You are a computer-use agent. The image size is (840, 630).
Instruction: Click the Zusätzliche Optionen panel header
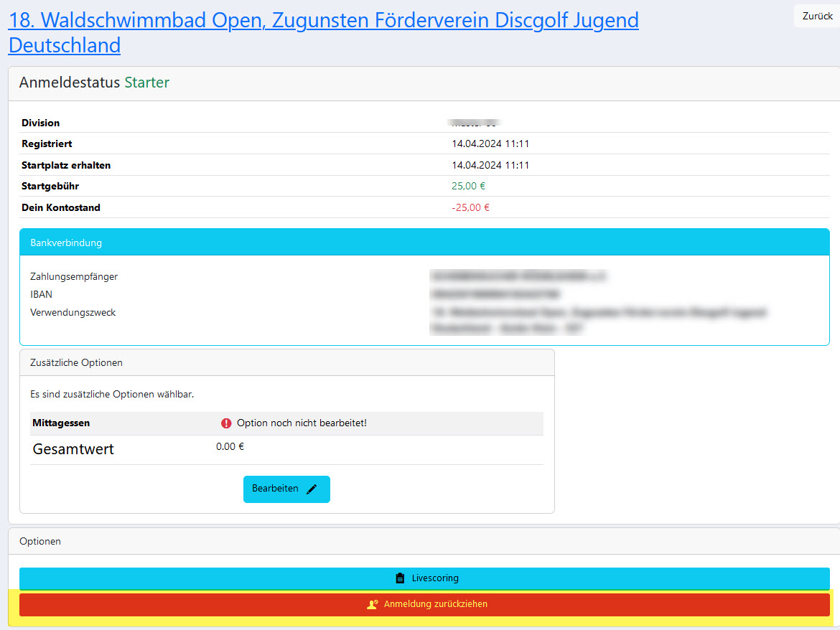(x=286, y=363)
